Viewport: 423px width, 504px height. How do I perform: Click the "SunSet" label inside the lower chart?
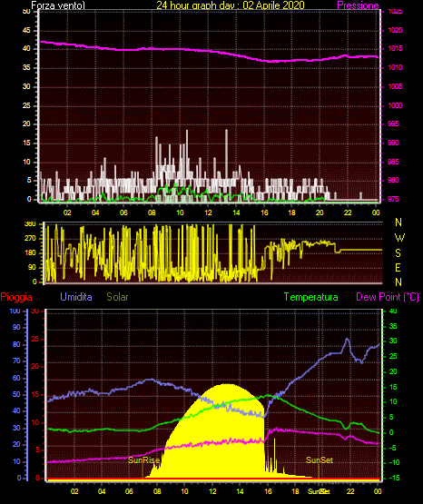[320, 460]
